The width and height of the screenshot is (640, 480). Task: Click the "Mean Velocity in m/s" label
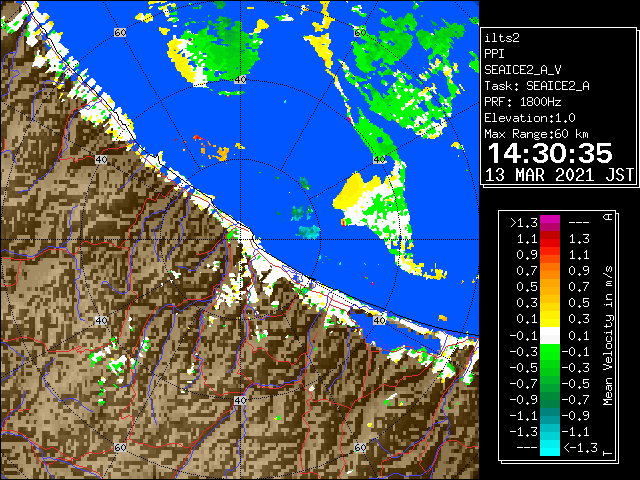[x=608, y=336]
